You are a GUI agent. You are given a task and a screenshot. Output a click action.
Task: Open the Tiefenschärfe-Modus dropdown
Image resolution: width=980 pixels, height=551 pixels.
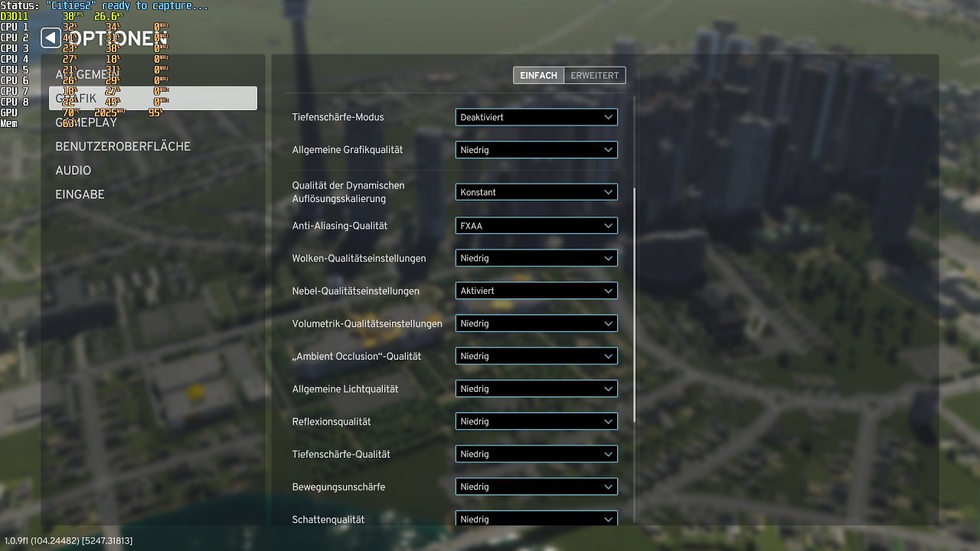(536, 117)
